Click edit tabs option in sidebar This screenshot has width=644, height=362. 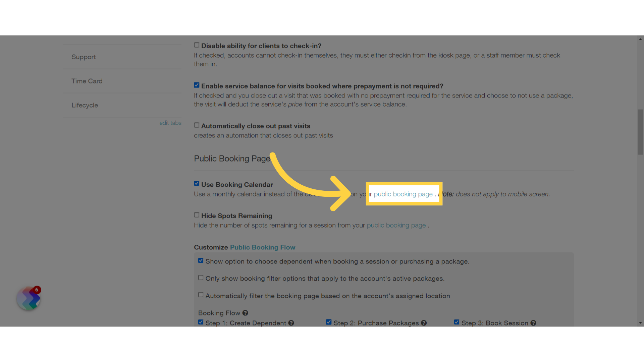coord(170,123)
